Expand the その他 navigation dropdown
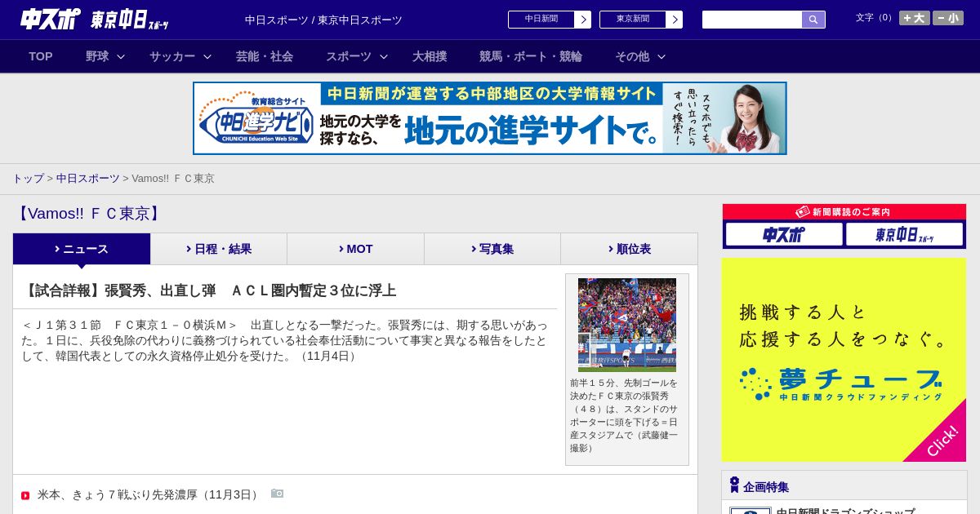The width and height of the screenshot is (980, 514). point(640,56)
